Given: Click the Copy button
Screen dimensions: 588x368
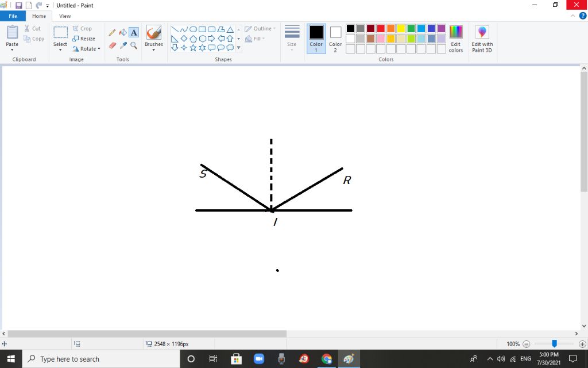Looking at the screenshot, I should click(x=34, y=39).
